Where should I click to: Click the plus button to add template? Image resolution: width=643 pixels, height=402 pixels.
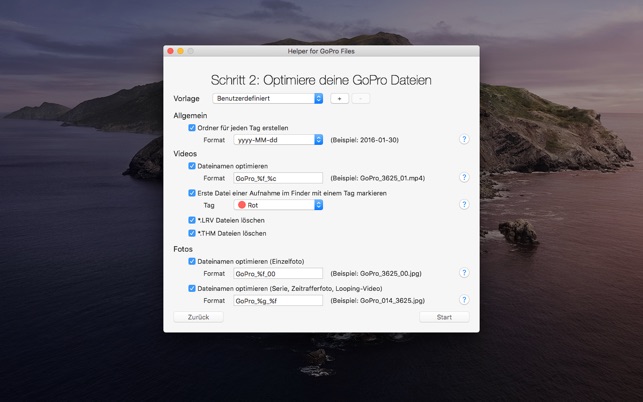coord(340,98)
